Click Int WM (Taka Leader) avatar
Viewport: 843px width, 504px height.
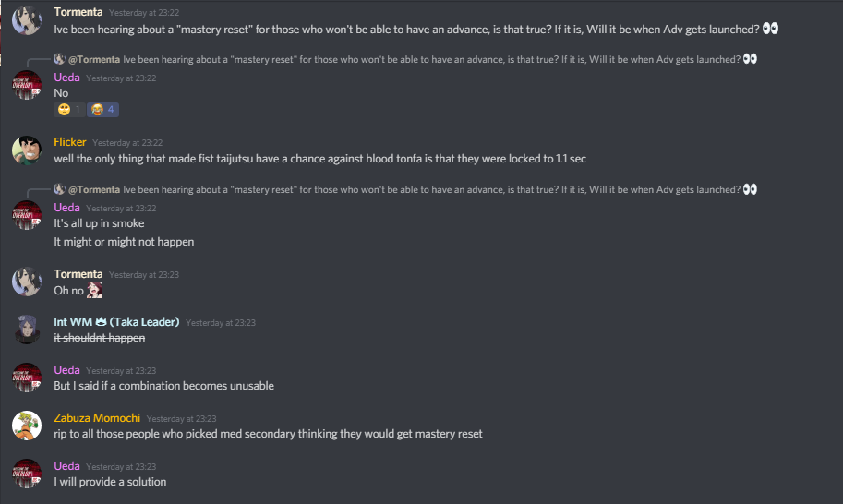click(27, 330)
